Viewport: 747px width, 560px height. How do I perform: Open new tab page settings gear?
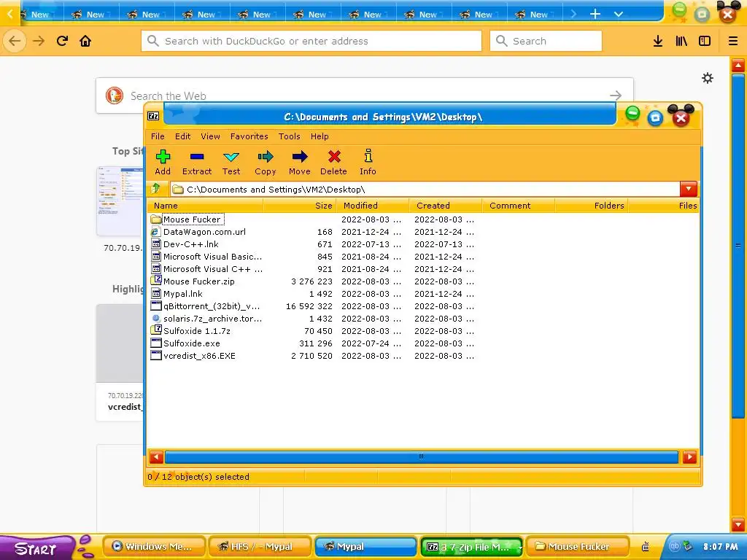pyautogui.click(x=708, y=78)
